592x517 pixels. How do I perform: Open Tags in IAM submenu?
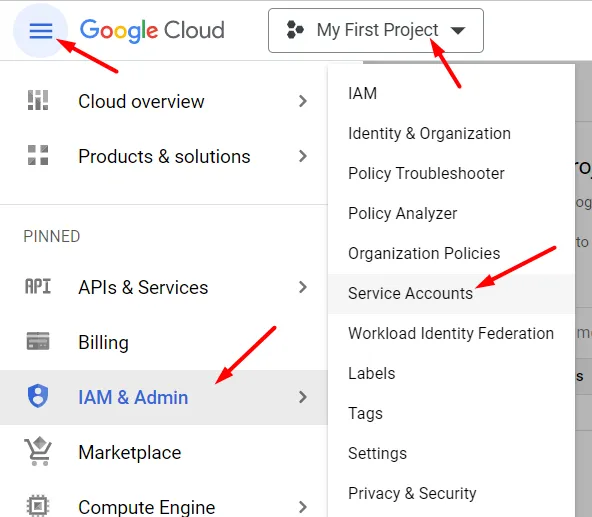451,414
